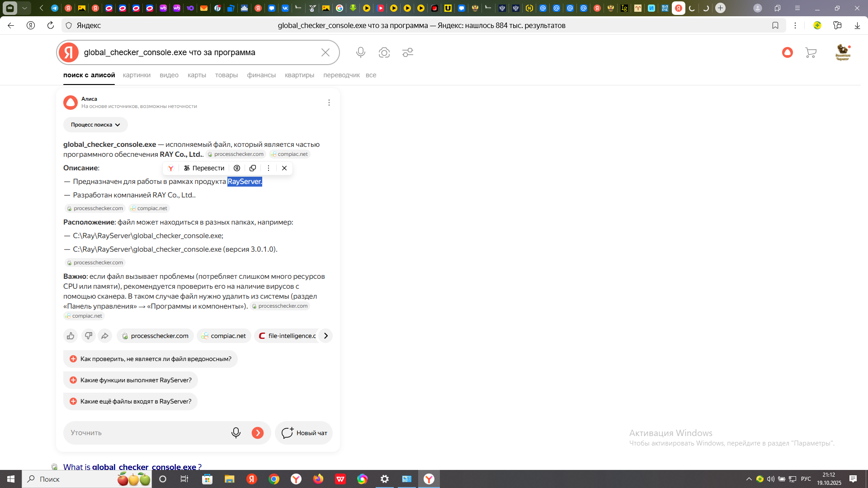Click the voice search microphone icon
Viewport: 868px width, 488px height.
360,52
